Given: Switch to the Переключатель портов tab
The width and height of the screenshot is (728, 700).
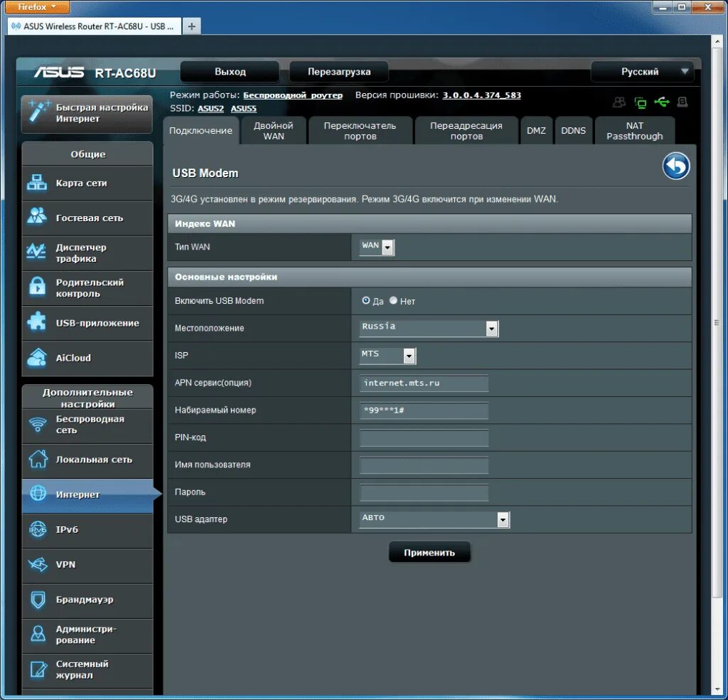Looking at the screenshot, I should tap(360, 130).
